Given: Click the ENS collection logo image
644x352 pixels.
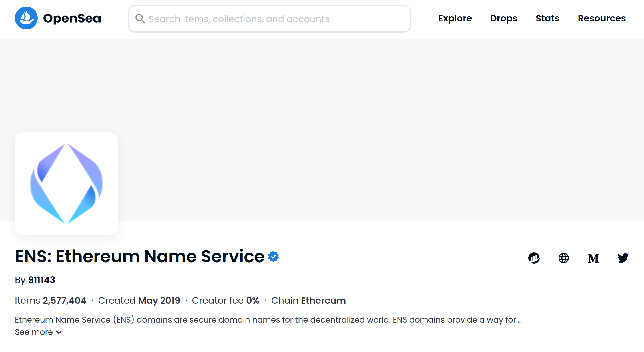Looking at the screenshot, I should [66, 184].
